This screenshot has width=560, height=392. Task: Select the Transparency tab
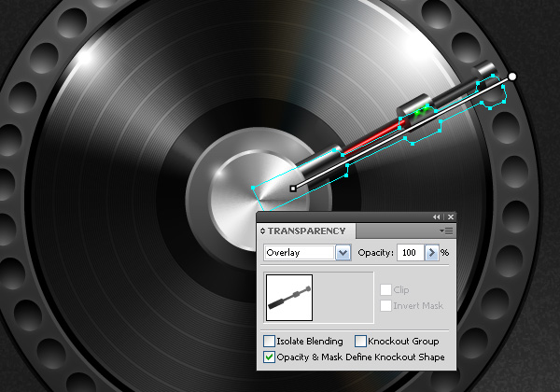point(306,231)
